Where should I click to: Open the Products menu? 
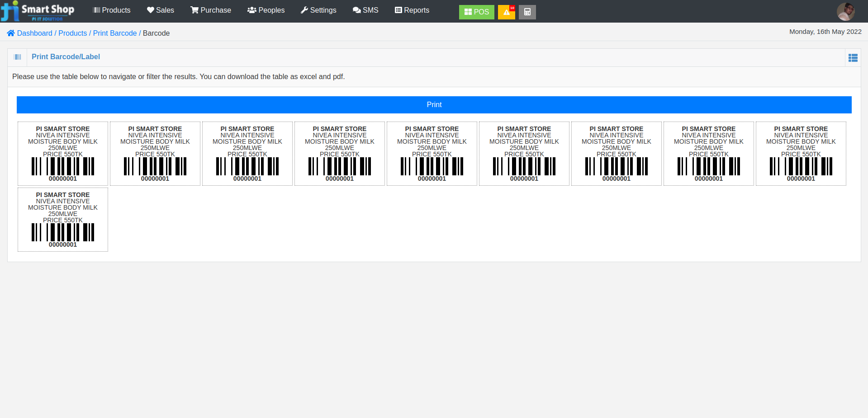(x=111, y=10)
